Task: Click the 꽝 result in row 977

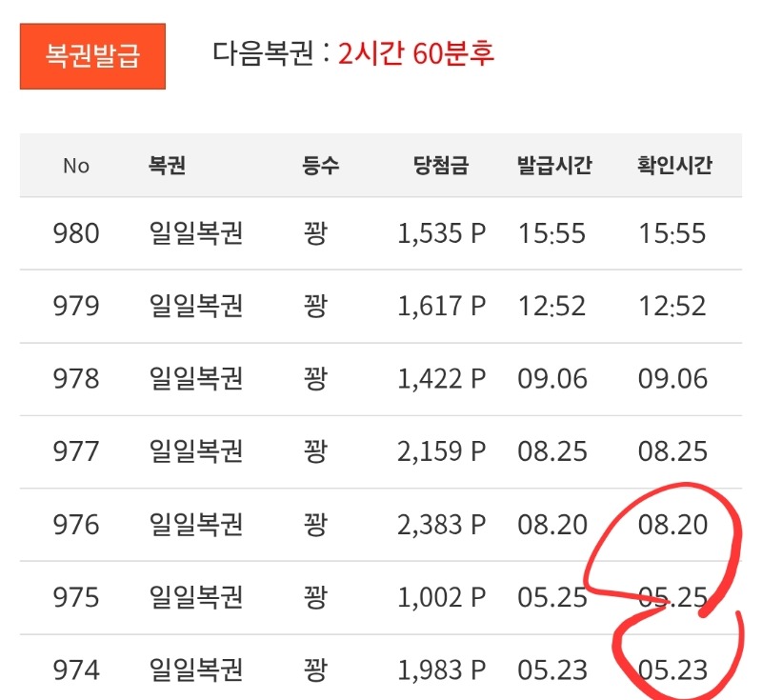Action: click(x=315, y=451)
